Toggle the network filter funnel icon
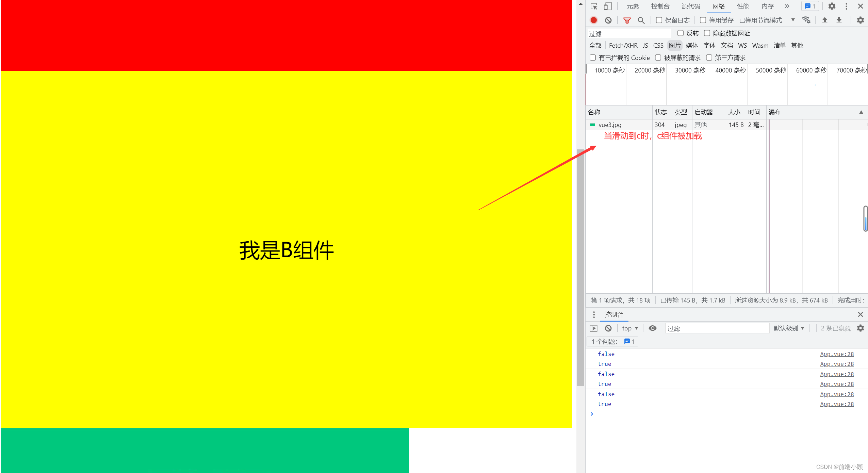Screen dimensions: 868x473 point(627,20)
